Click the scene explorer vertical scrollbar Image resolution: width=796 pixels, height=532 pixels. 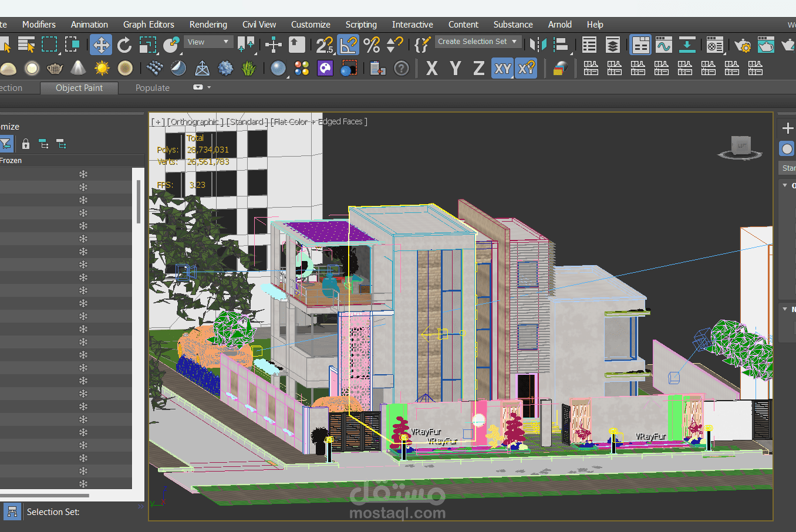pos(139,202)
